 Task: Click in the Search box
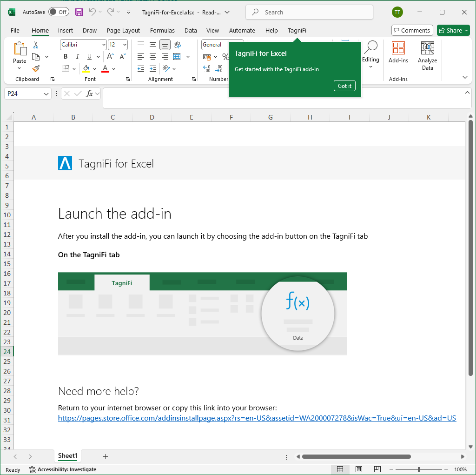[x=309, y=12]
